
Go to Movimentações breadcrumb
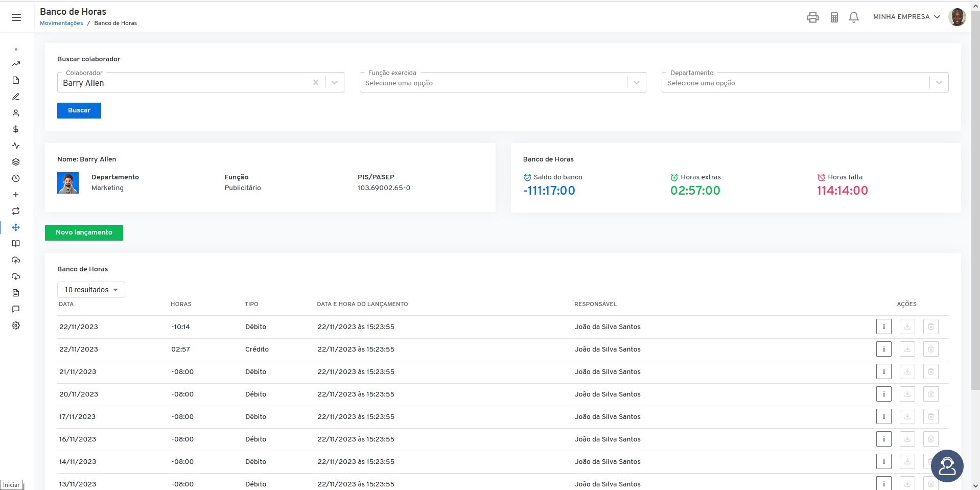[x=61, y=23]
